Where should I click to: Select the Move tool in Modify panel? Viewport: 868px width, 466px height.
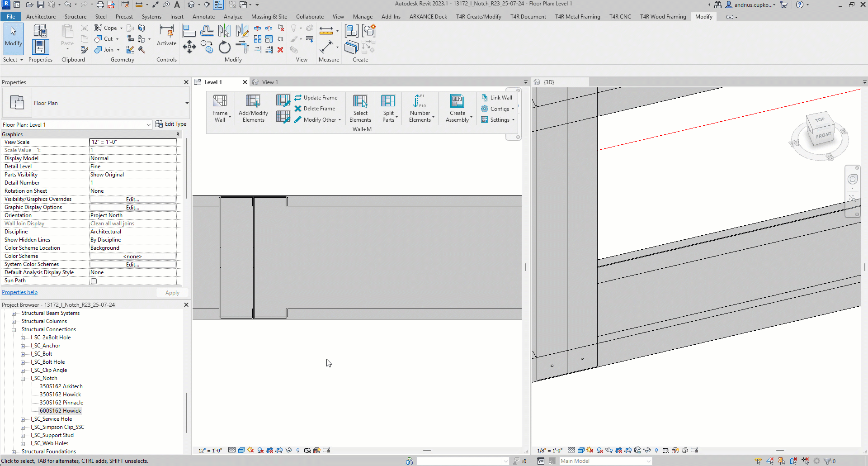pos(189,47)
